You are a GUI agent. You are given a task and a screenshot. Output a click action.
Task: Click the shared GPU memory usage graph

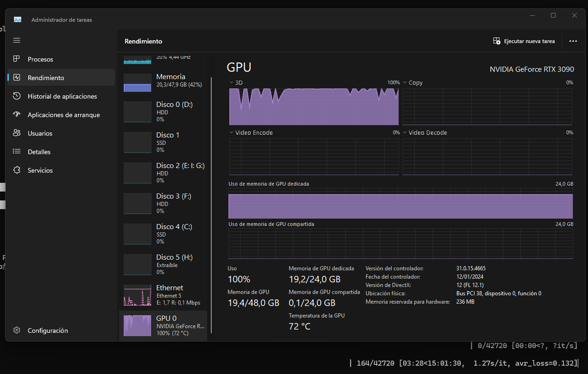pyautogui.click(x=400, y=243)
